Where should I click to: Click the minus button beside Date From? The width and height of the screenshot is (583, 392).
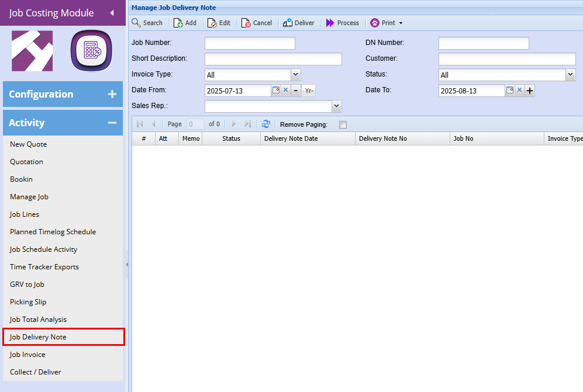tap(295, 91)
